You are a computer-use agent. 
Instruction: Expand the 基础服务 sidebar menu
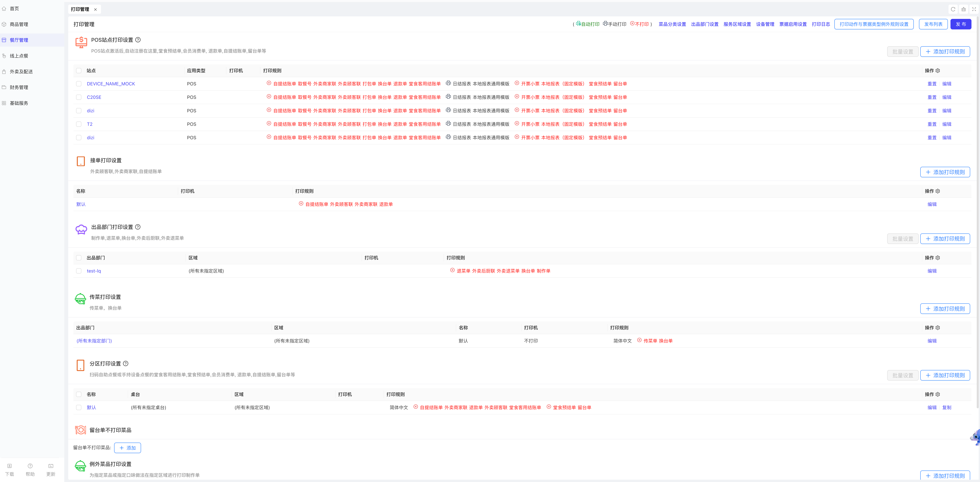tap(19, 103)
